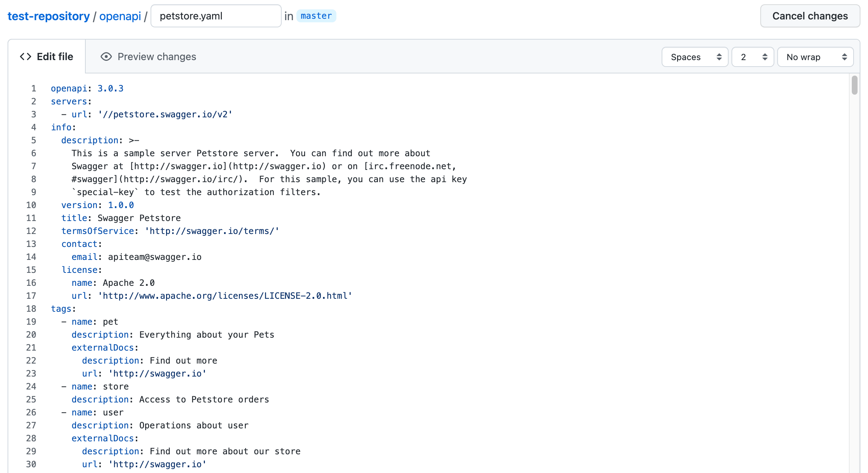Image resolution: width=868 pixels, height=473 pixels.
Task: Open the Spaces indent mode dropdown
Action: (695, 57)
